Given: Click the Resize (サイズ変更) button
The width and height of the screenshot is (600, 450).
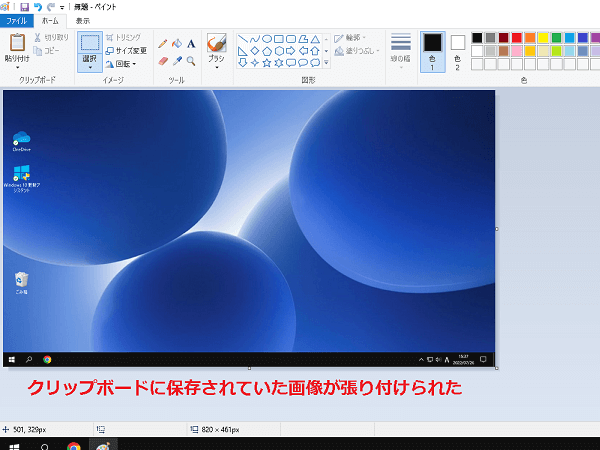Looking at the screenshot, I should click(126, 51).
